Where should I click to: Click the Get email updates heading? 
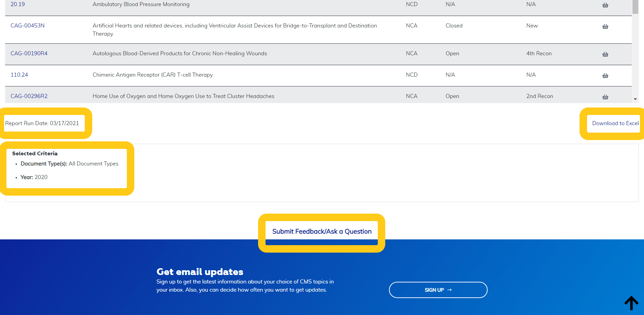pos(200,272)
